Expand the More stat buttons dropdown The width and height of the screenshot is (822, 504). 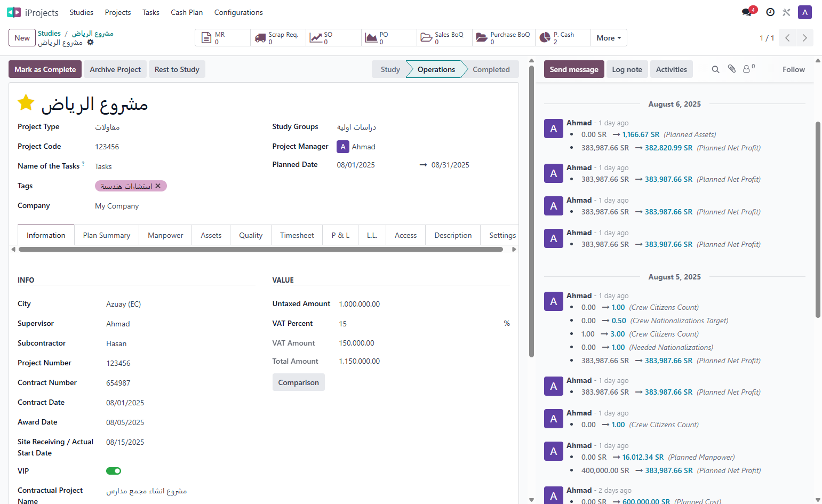point(609,38)
